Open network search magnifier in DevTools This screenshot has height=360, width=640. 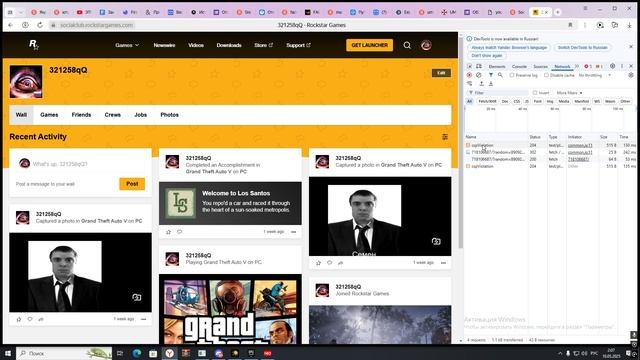point(500,75)
